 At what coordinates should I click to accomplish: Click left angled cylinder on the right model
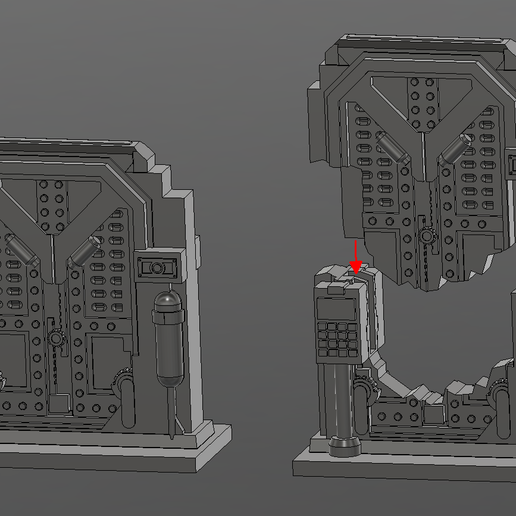point(392,148)
